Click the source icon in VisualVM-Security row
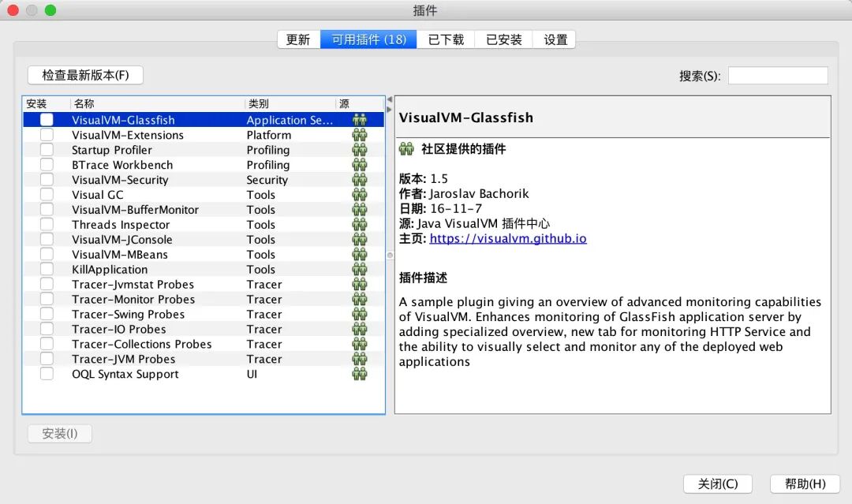The height and width of the screenshot is (504, 852). click(360, 180)
